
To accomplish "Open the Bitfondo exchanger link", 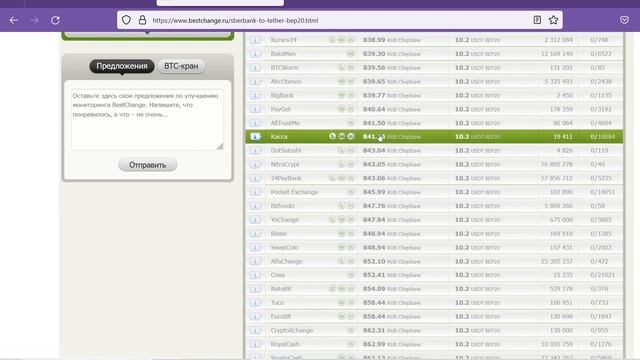I will pos(282,206).
